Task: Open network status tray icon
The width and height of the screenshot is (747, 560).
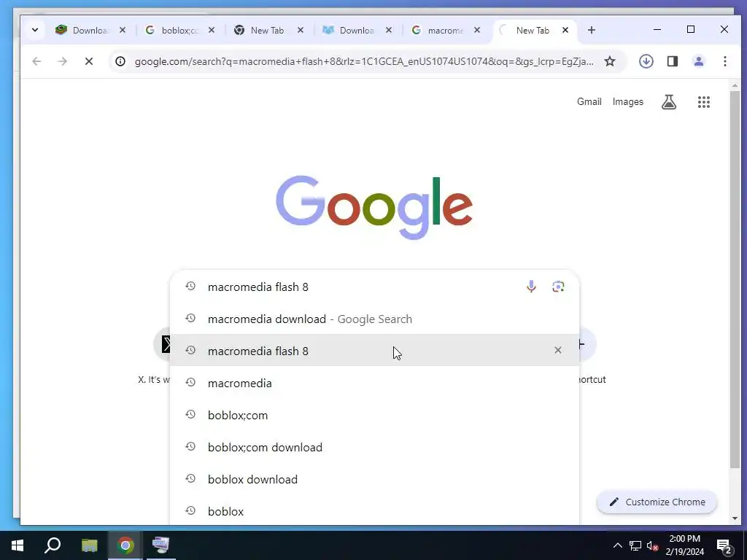Action: (635, 545)
